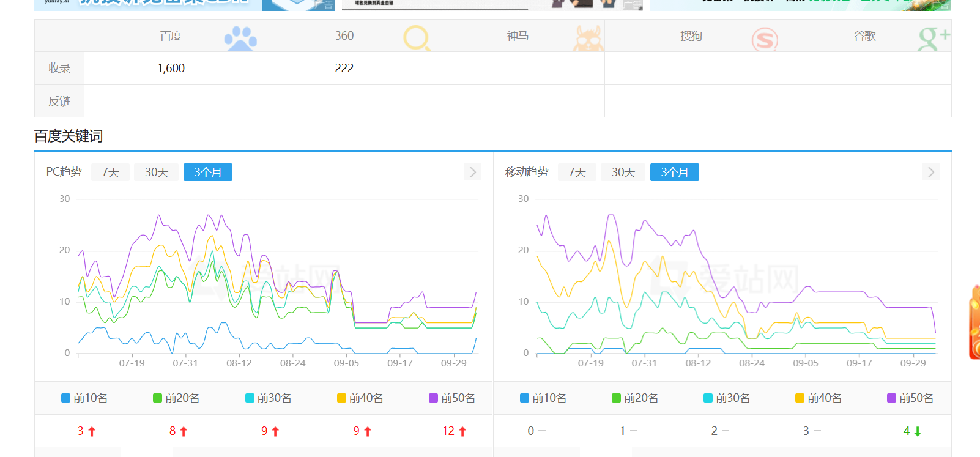Toggle 前50名 series in PC trend legend
This screenshot has height=457, width=980.
coord(452,398)
